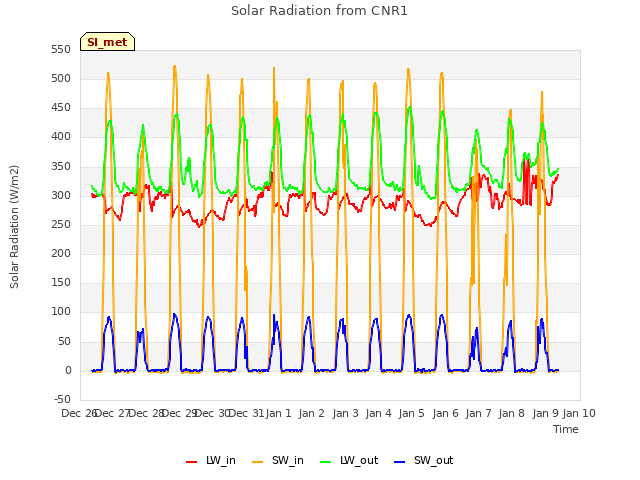Click the 350 y-axis tick label

point(61,167)
